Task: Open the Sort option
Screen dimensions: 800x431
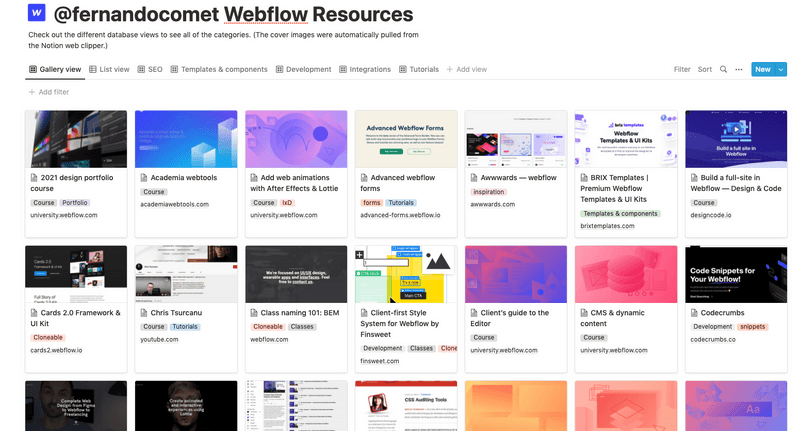Action: (705, 69)
